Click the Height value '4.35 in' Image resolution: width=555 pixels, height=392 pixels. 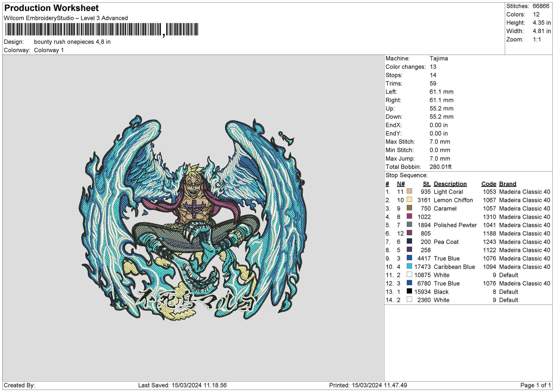tap(542, 23)
